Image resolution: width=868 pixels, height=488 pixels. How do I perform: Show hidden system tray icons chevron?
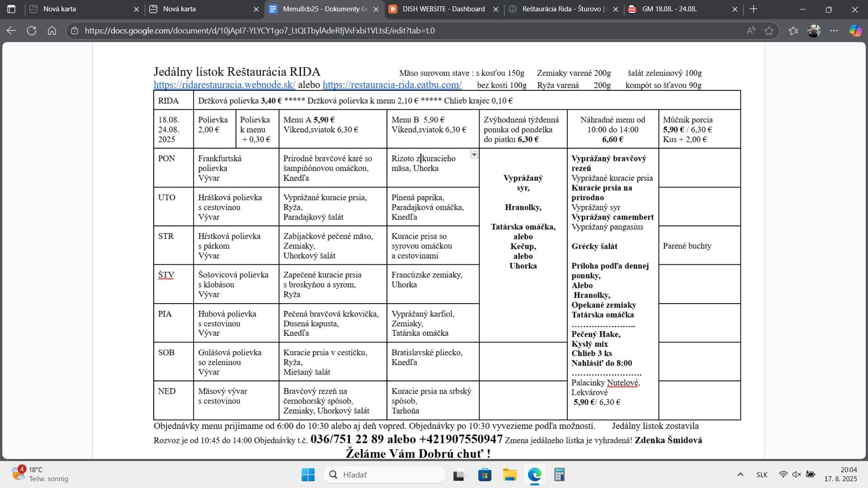[741, 474]
